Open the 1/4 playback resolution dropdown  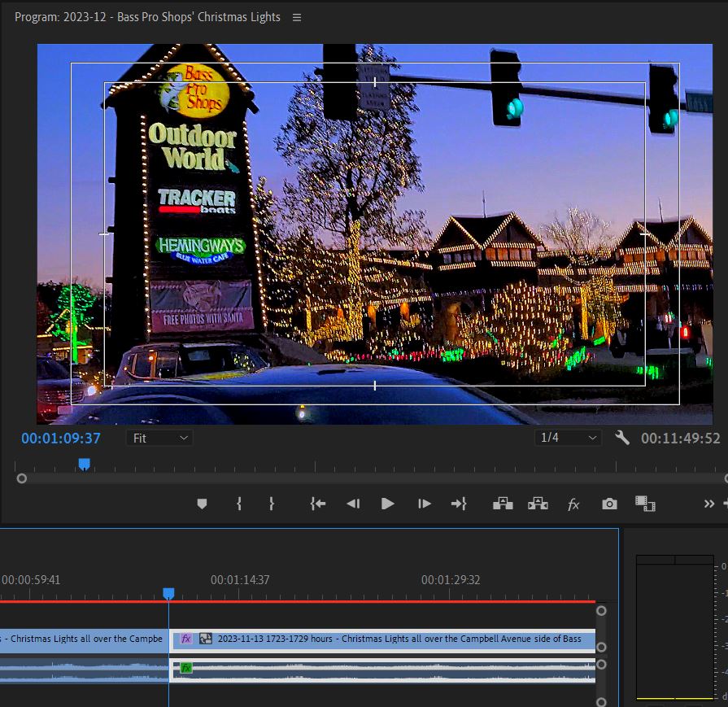(x=568, y=438)
